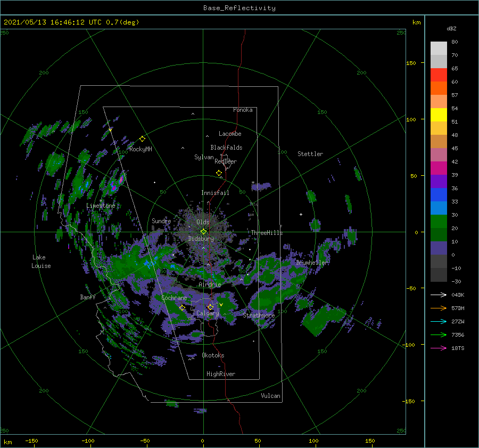Select the yellow diamond marker below Cochrane
This screenshot has height=448, width=479.
tap(182, 308)
